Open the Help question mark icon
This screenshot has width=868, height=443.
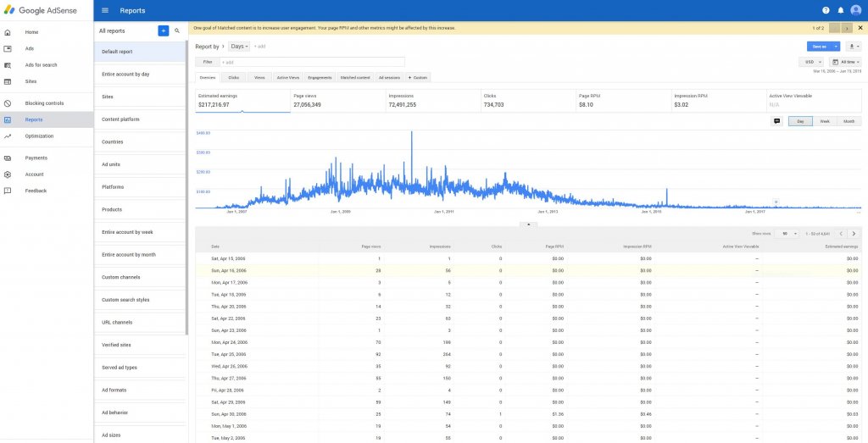(826, 11)
